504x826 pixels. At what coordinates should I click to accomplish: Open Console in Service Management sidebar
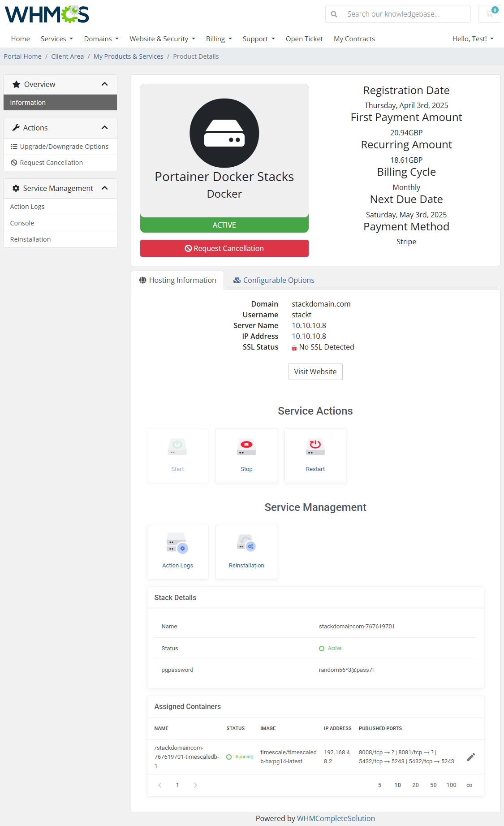tap(60, 223)
